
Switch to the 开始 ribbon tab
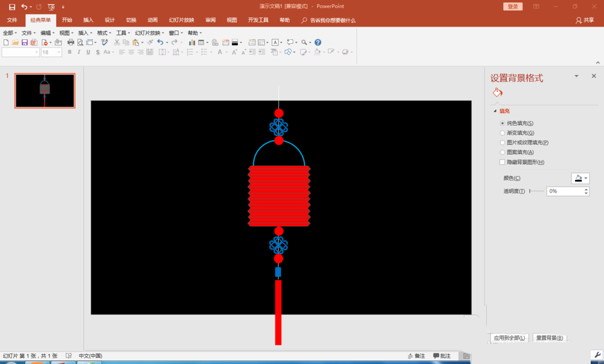67,20
